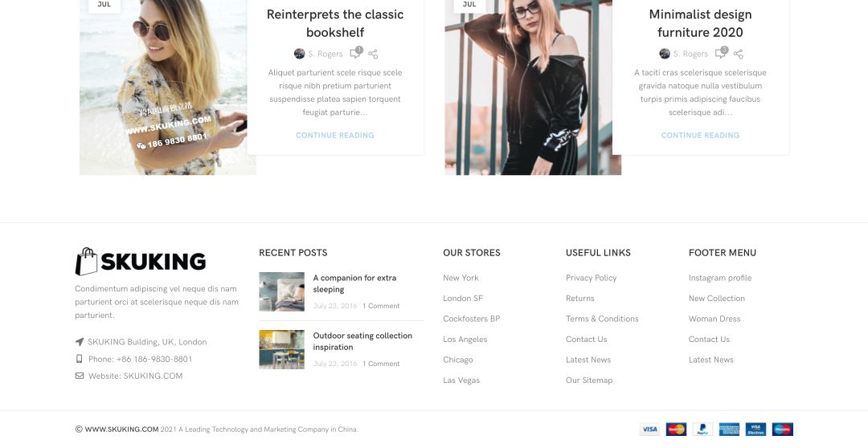Open Our Sitemap link
This screenshot has width=868, height=448.
pos(589,380)
